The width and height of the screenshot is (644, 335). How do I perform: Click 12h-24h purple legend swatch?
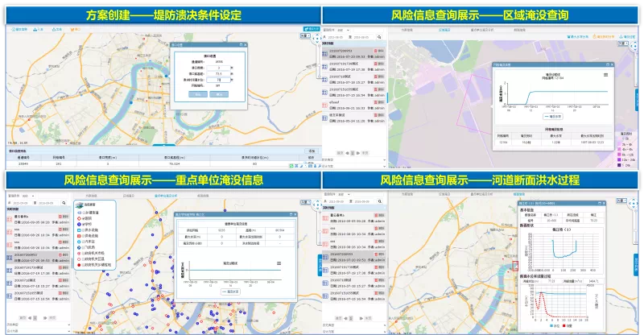point(619,159)
